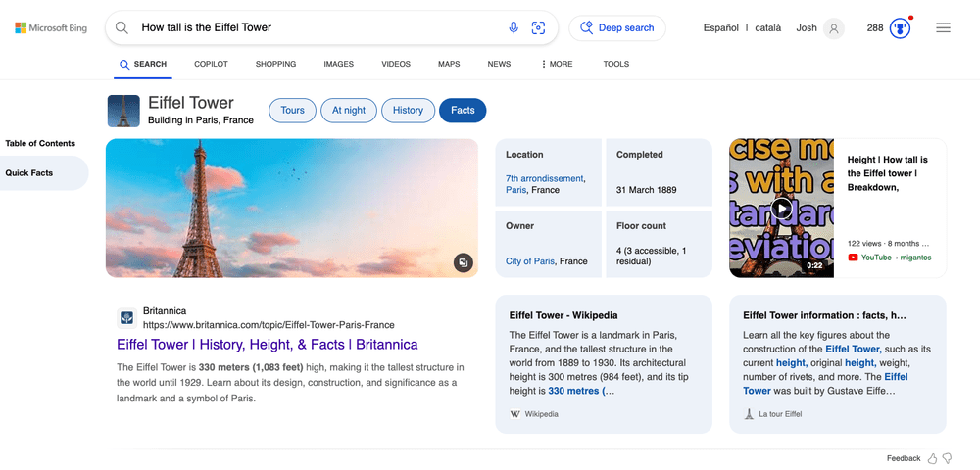The width and height of the screenshot is (980, 470).
Task: Switch to the COPILOT tab
Action: click(x=211, y=64)
